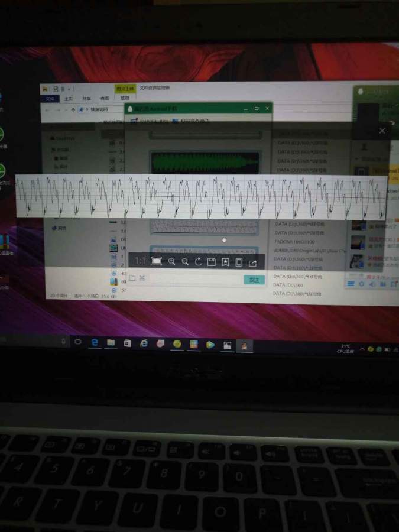Click the back arrow in Explorer navigation
Screen dimensions: 399x532
(x=48, y=109)
